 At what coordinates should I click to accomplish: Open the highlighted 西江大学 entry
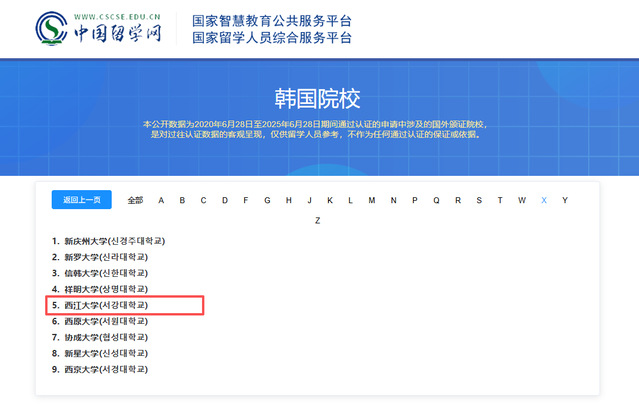coord(100,305)
